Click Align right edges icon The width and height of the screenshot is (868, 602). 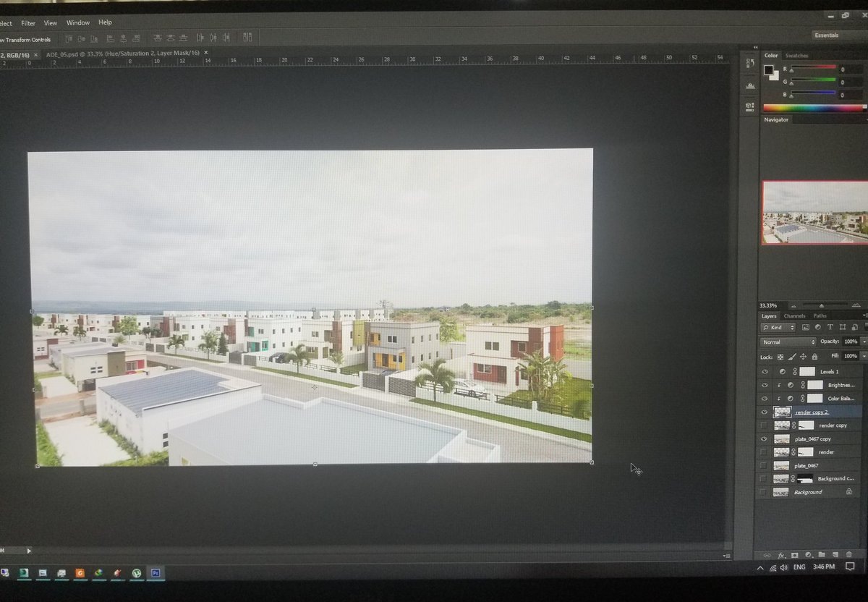[136, 39]
